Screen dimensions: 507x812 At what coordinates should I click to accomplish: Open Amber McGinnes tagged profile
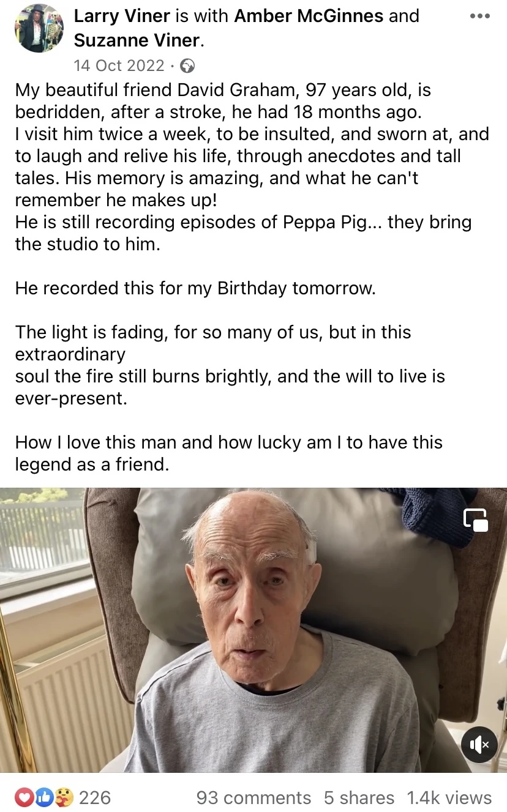317,16
